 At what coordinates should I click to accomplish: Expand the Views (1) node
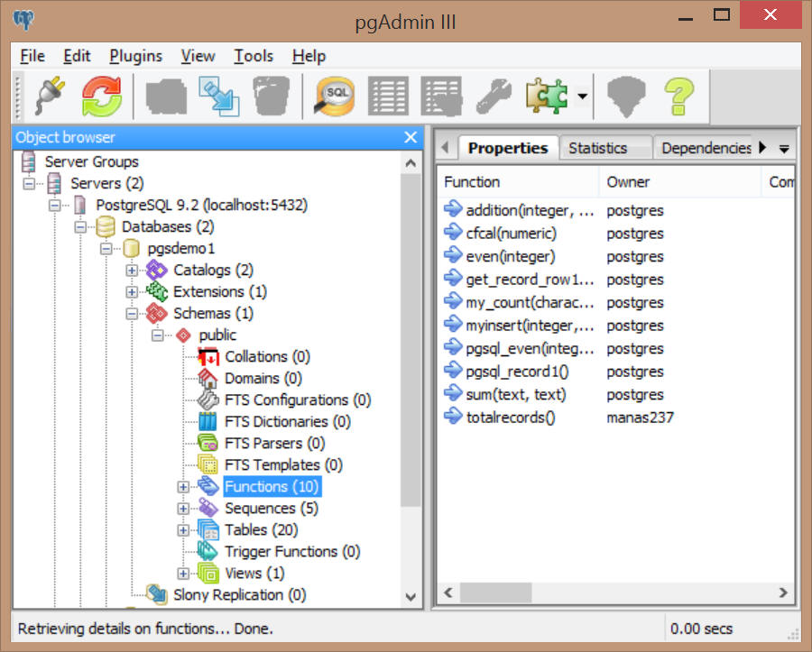point(183,574)
